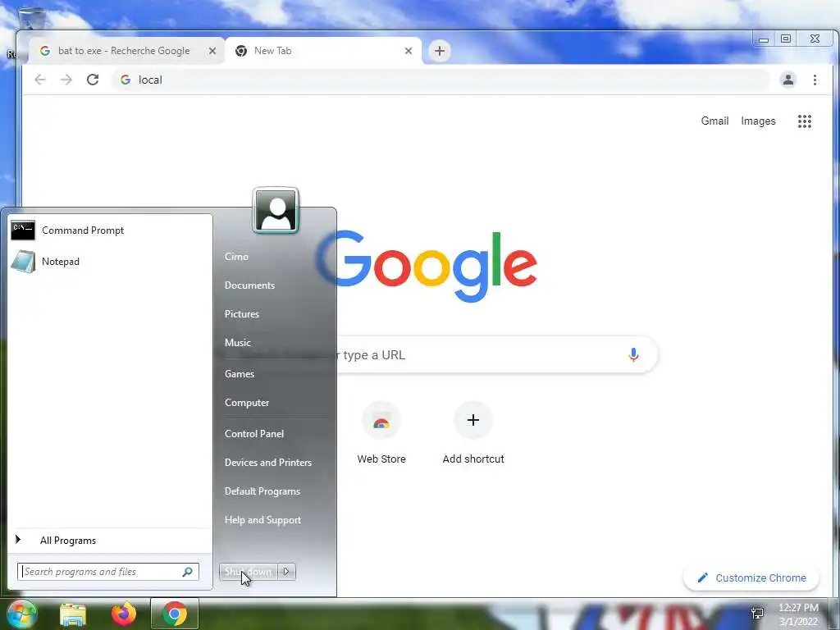Click the address bar showing 'local'
The image size is (840, 630).
point(441,80)
